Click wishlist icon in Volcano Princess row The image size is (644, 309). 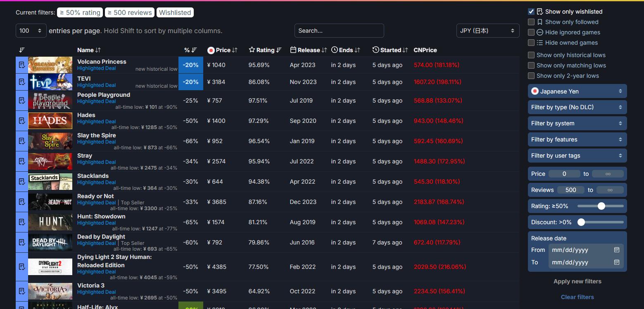pyautogui.click(x=21, y=65)
